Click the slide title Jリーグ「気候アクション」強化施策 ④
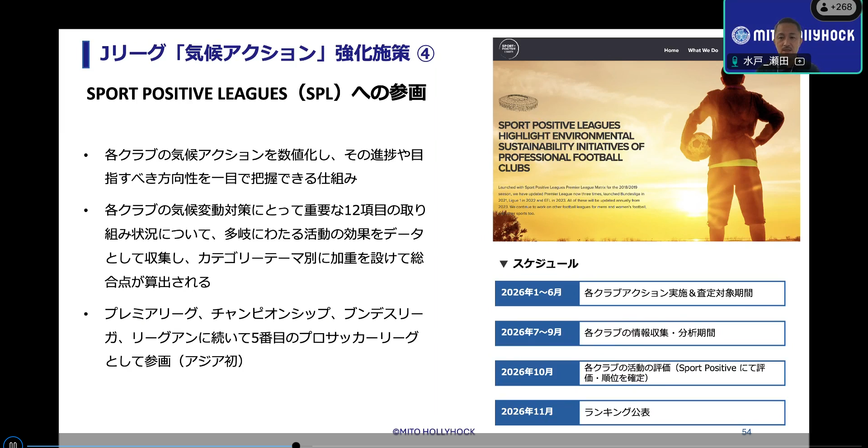The width and height of the screenshot is (868, 448). [267, 54]
